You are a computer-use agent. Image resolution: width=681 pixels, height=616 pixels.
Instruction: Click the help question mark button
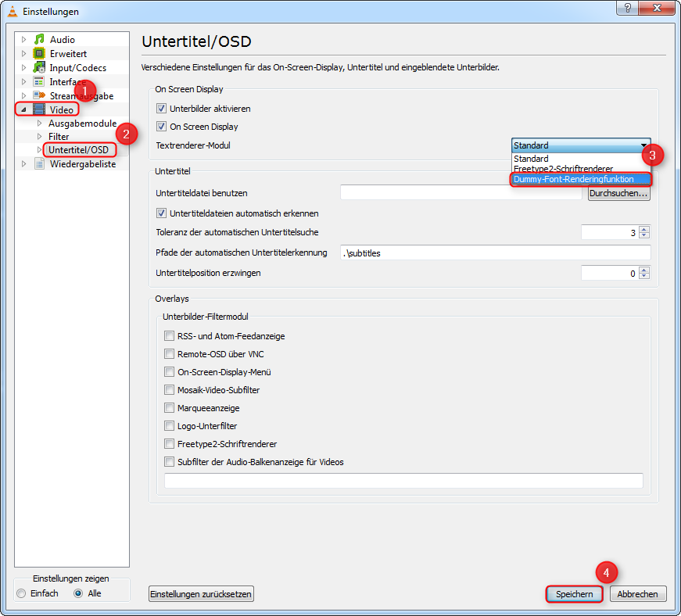[x=628, y=8]
